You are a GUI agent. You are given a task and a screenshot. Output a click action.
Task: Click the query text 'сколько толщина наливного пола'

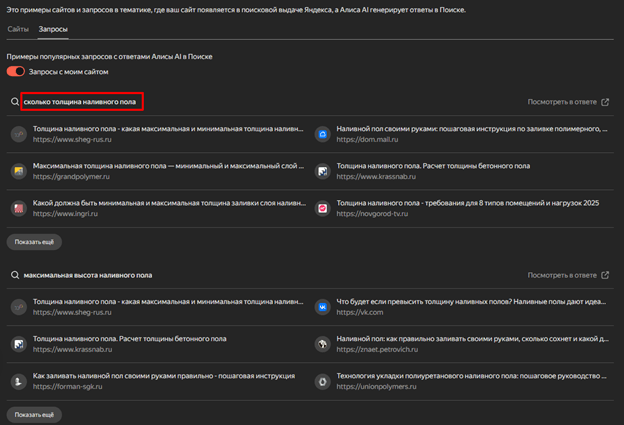point(80,102)
